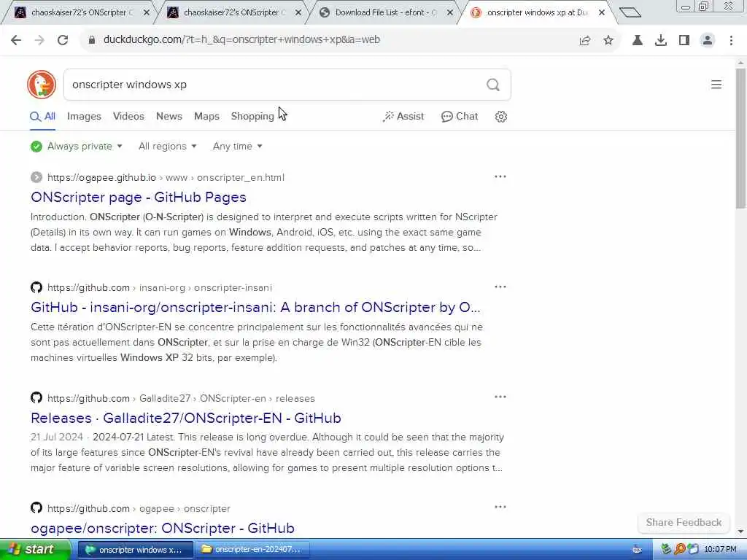The image size is (747, 560).
Task: Open a new browser tab
Action: 630,12
